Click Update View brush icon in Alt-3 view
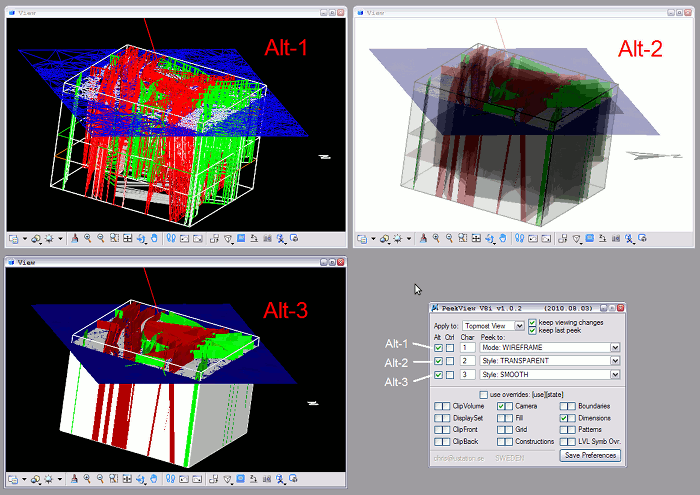 coord(76,479)
